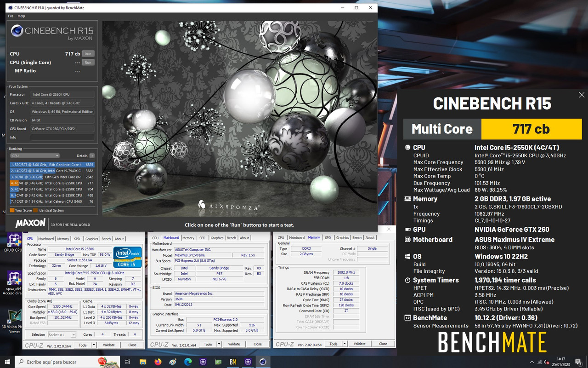
Task: Click the Your Score orange legend swatch
Action: (12, 210)
